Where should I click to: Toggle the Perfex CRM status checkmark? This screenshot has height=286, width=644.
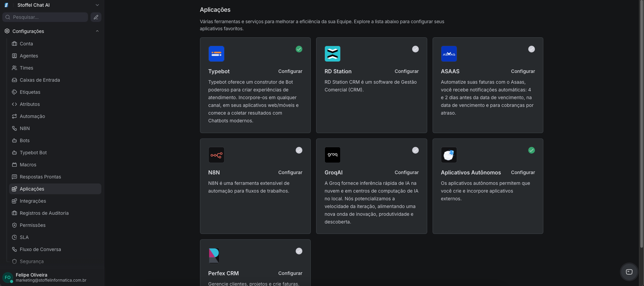[x=299, y=251]
